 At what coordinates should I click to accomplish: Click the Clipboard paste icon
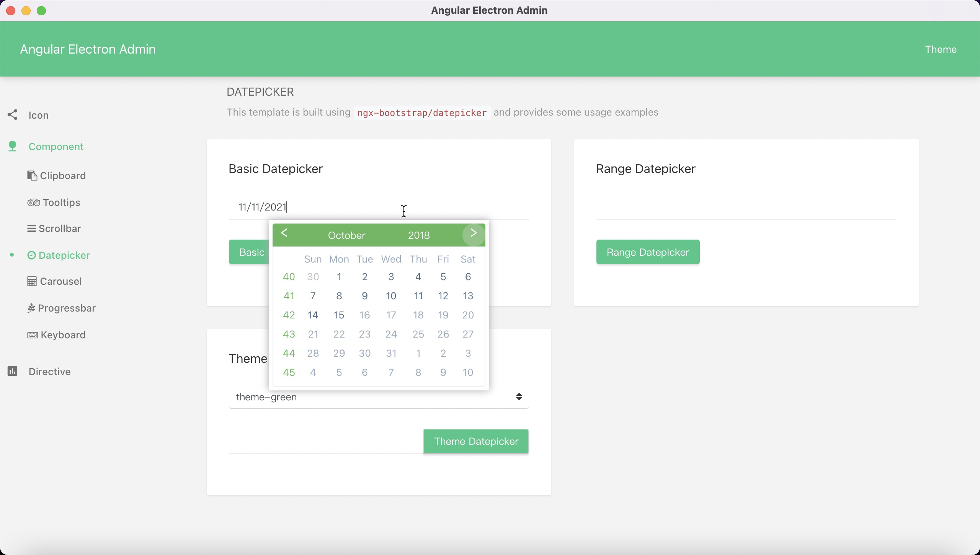[32, 176]
